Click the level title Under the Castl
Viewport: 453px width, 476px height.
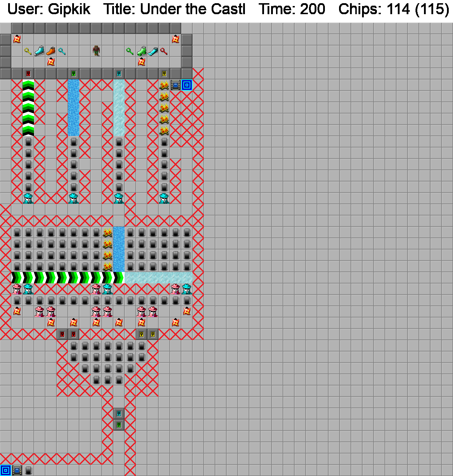click(x=174, y=9)
